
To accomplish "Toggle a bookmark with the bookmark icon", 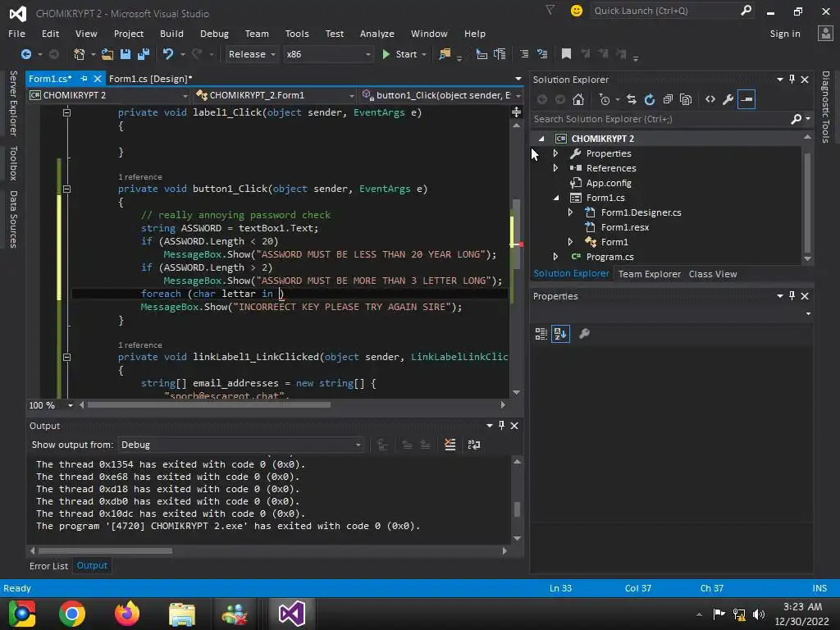I will (x=566, y=54).
